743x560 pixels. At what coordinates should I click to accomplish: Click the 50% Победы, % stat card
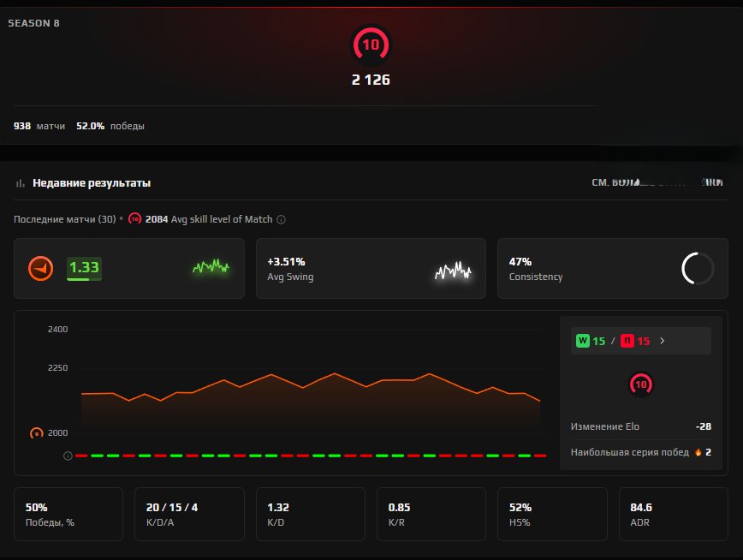pyautogui.click(x=68, y=514)
